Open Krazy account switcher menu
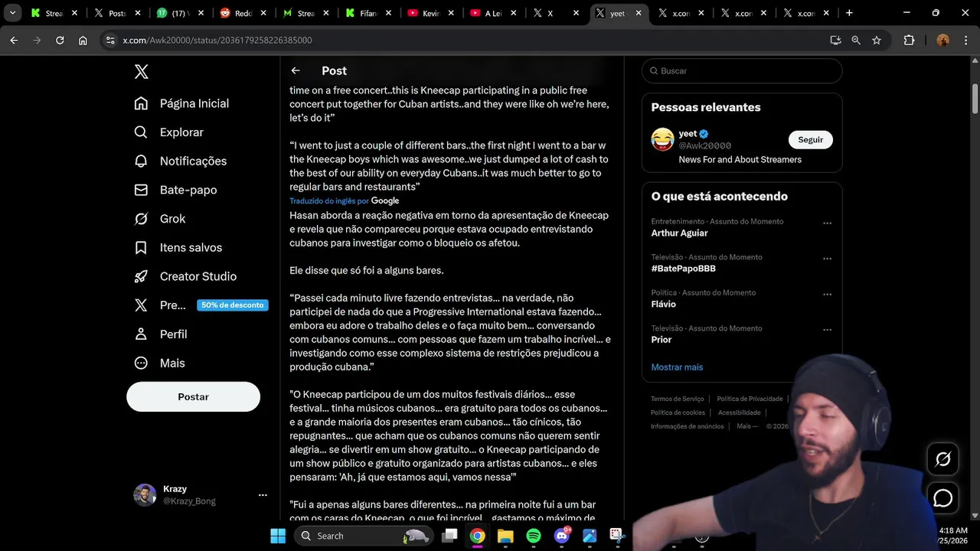The image size is (980, 551). coord(263,495)
